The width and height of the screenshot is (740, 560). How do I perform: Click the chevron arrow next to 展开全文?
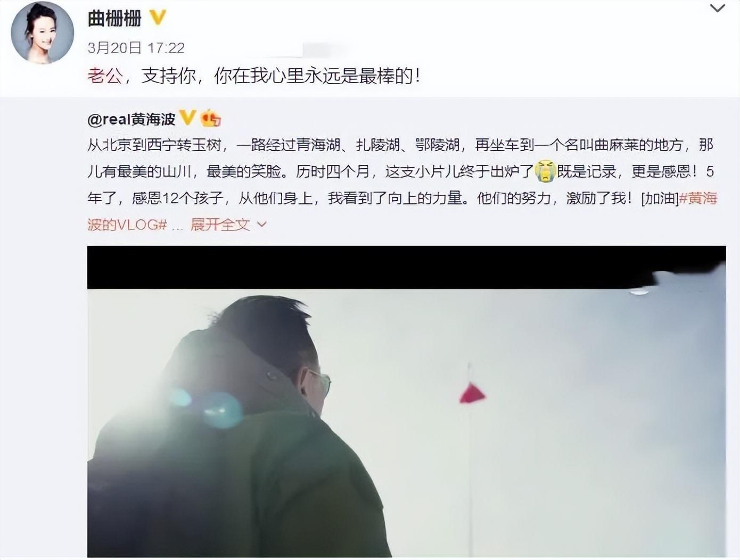tap(261, 225)
